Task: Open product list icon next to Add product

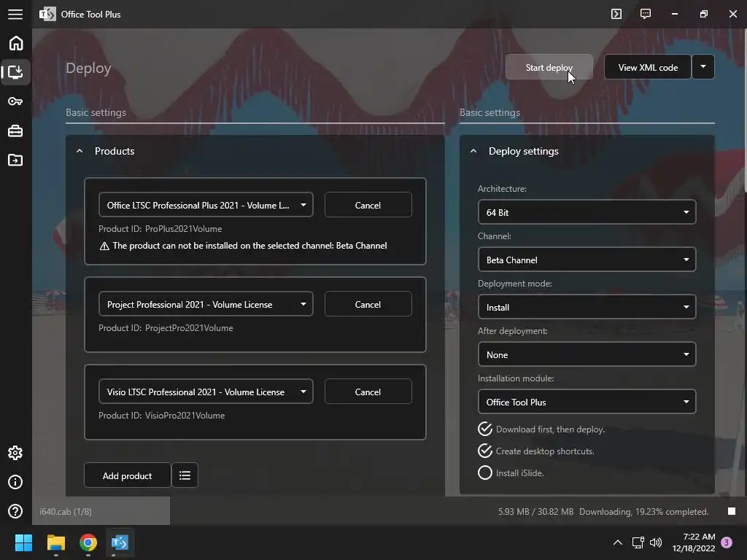Action: click(185, 475)
